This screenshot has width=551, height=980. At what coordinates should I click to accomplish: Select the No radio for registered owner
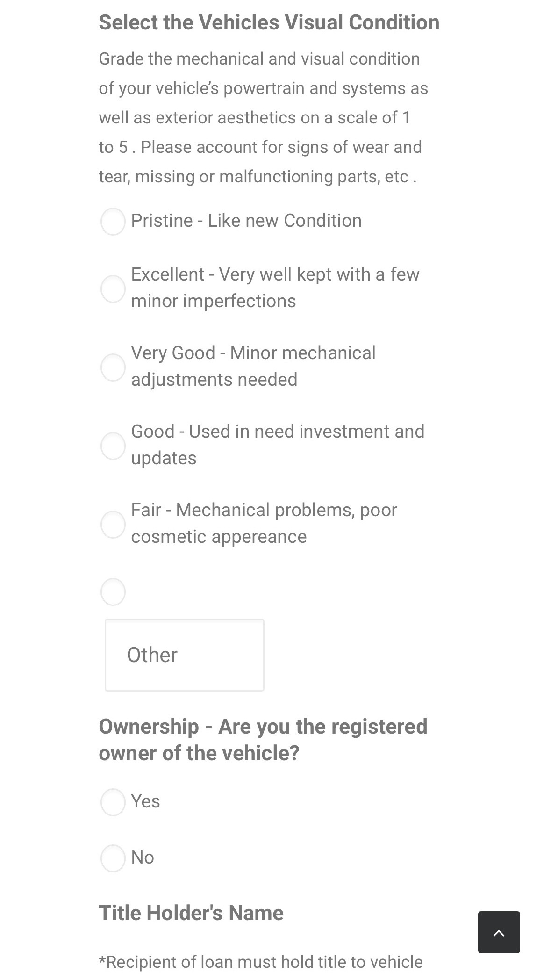113,858
